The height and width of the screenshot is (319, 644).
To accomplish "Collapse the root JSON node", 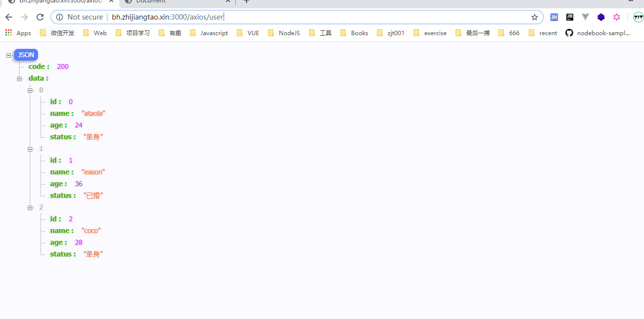I will point(8,55).
